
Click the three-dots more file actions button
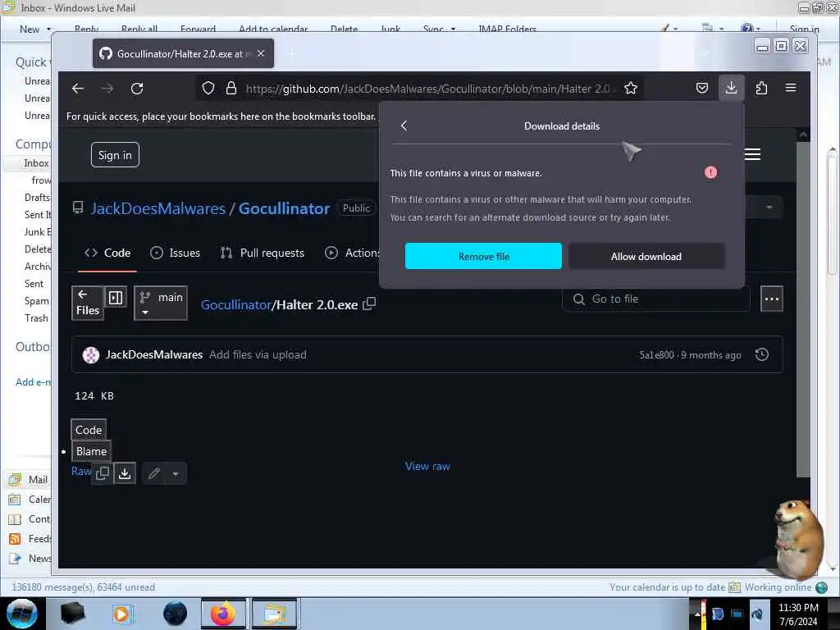pyautogui.click(x=771, y=299)
